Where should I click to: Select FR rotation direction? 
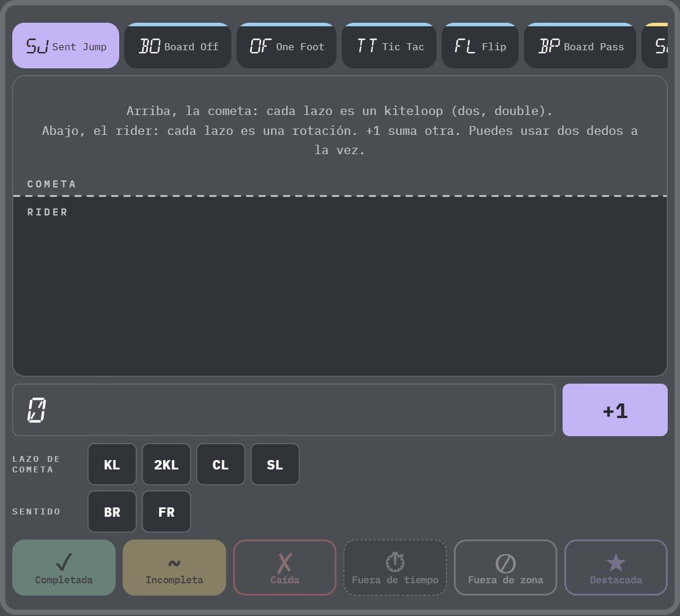pos(166,511)
